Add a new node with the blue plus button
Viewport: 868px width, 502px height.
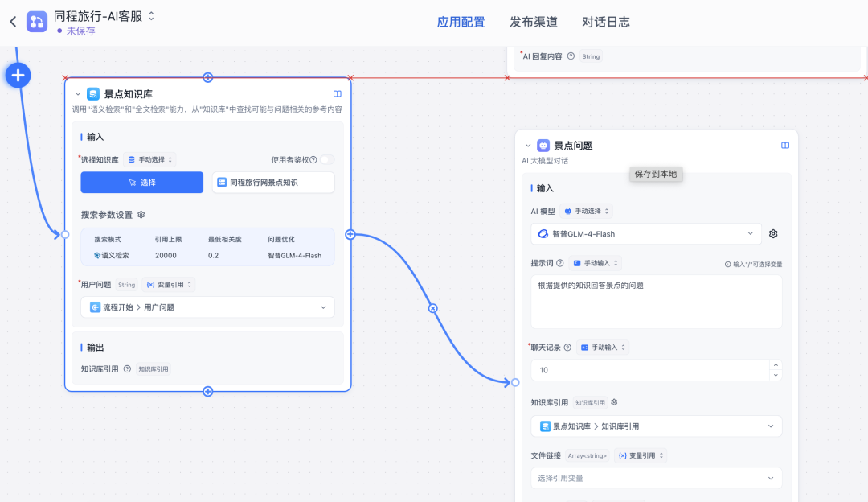pos(18,75)
